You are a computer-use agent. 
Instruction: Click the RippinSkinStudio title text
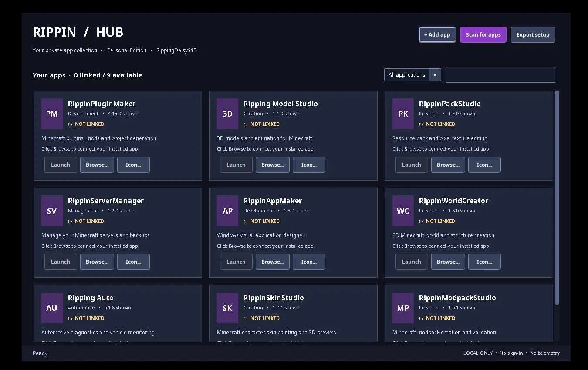pos(274,298)
